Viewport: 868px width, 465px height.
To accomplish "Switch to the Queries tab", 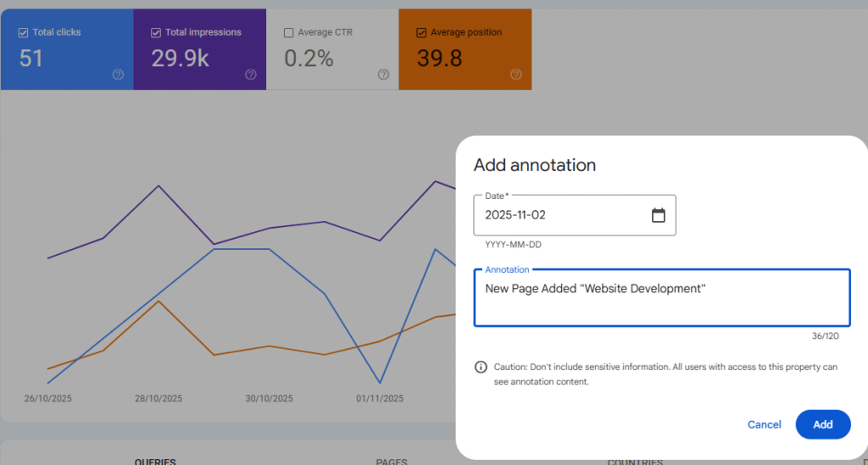I will coord(155,462).
